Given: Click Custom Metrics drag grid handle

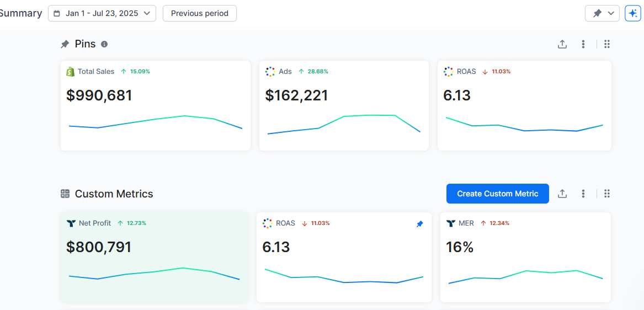Looking at the screenshot, I should pyautogui.click(x=607, y=194).
